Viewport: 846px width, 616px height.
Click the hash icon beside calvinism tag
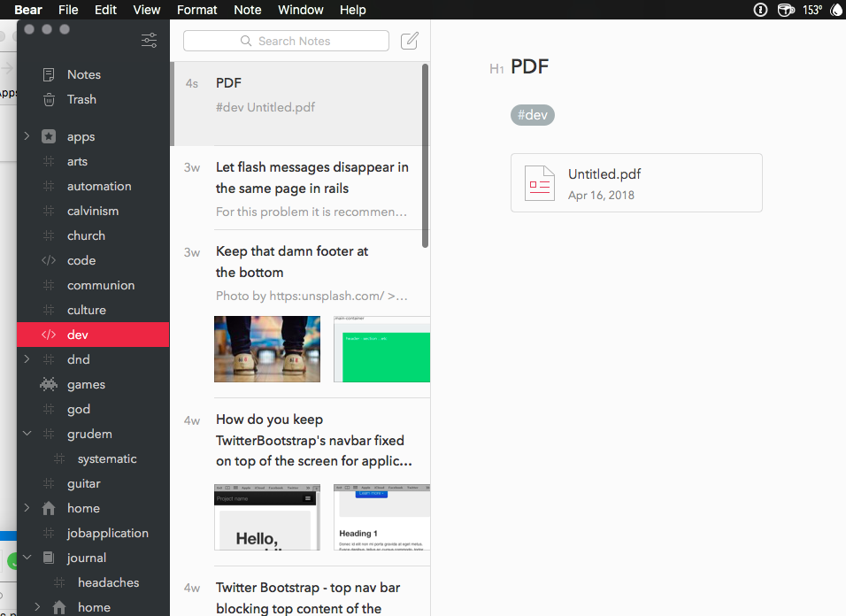point(49,211)
